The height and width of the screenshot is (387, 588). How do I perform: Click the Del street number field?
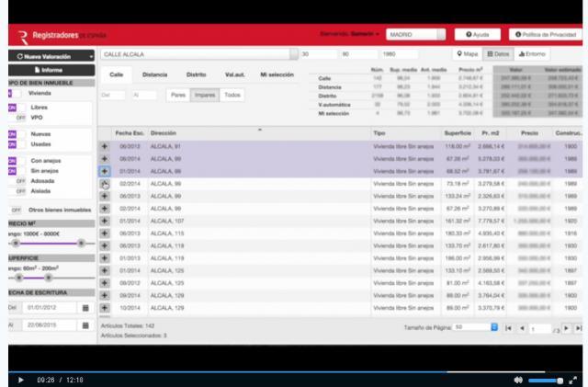click(113, 95)
